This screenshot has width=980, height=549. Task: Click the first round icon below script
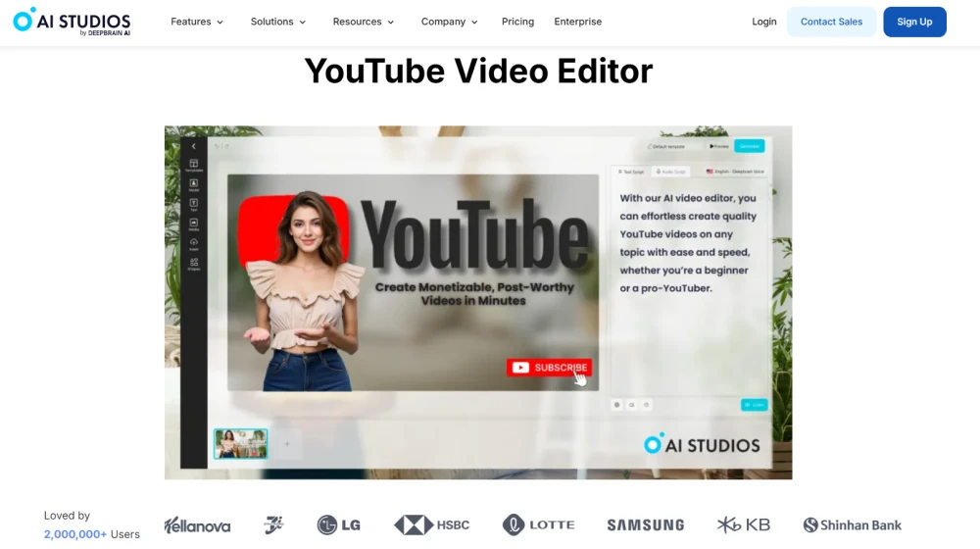[616, 405]
